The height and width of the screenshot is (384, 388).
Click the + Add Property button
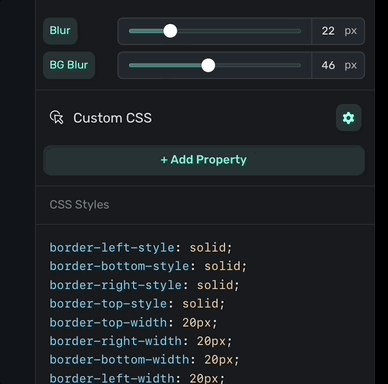204,160
